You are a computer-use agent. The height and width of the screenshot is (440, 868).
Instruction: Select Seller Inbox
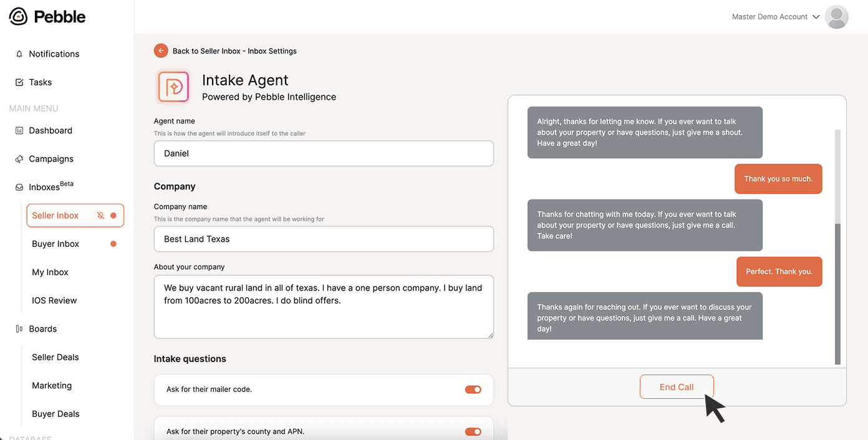pyautogui.click(x=75, y=216)
